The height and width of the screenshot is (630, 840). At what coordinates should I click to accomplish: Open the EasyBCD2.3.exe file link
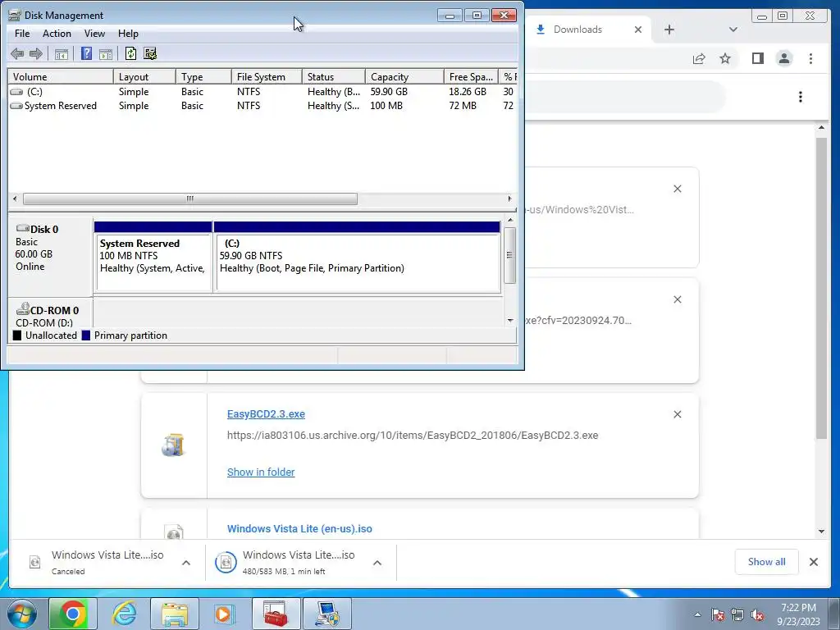pos(267,414)
